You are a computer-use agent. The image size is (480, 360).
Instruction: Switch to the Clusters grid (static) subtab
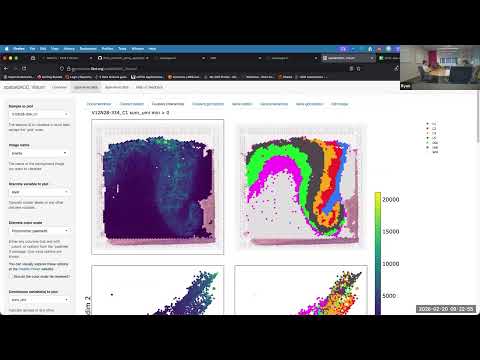(208, 104)
